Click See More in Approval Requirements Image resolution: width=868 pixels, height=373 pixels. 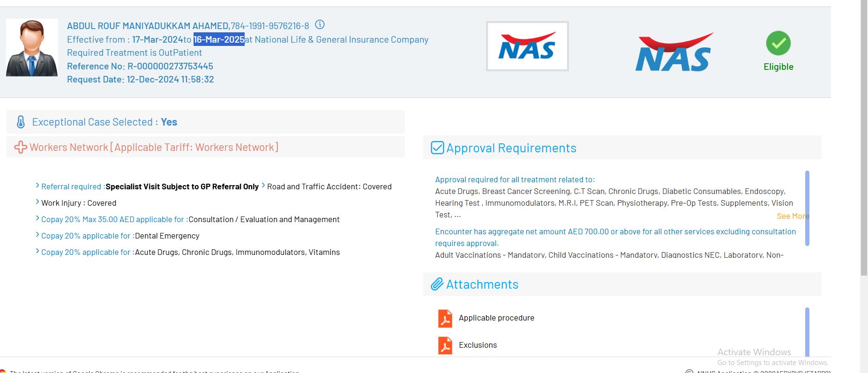pyautogui.click(x=793, y=216)
